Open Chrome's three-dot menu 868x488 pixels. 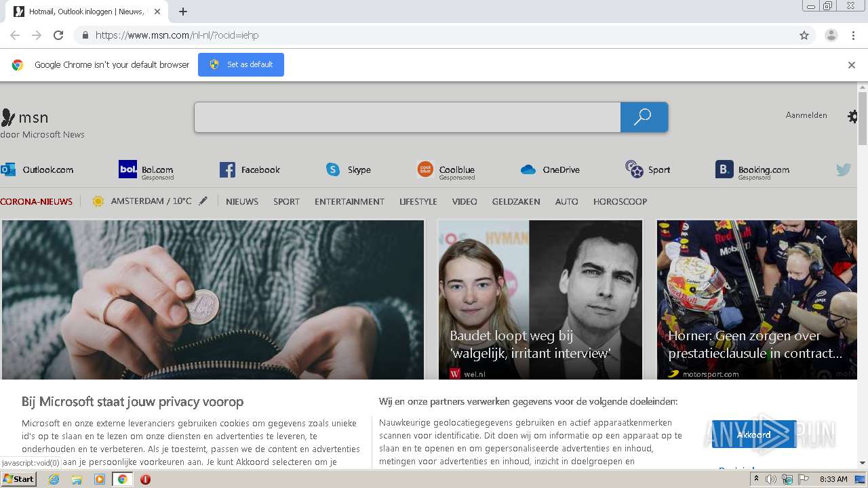(x=853, y=35)
